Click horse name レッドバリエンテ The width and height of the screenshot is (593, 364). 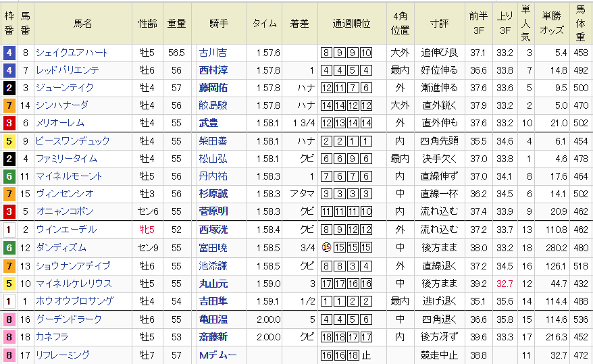pos(68,70)
